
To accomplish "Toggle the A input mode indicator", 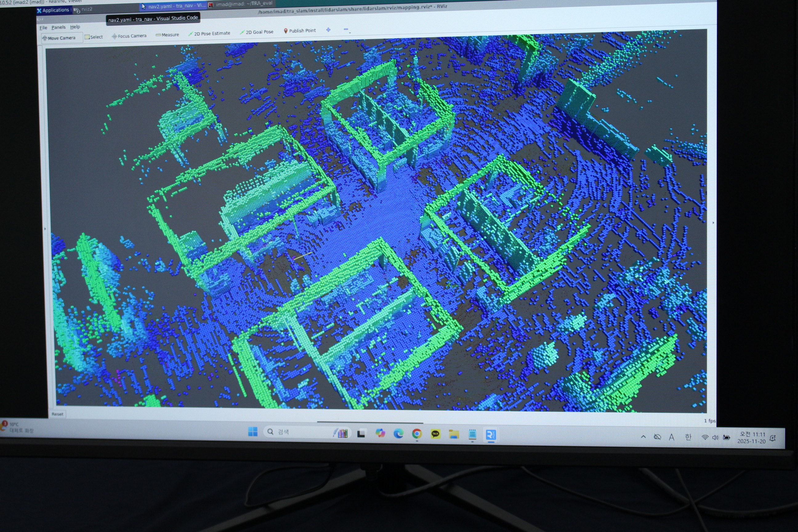I will pyautogui.click(x=671, y=437).
